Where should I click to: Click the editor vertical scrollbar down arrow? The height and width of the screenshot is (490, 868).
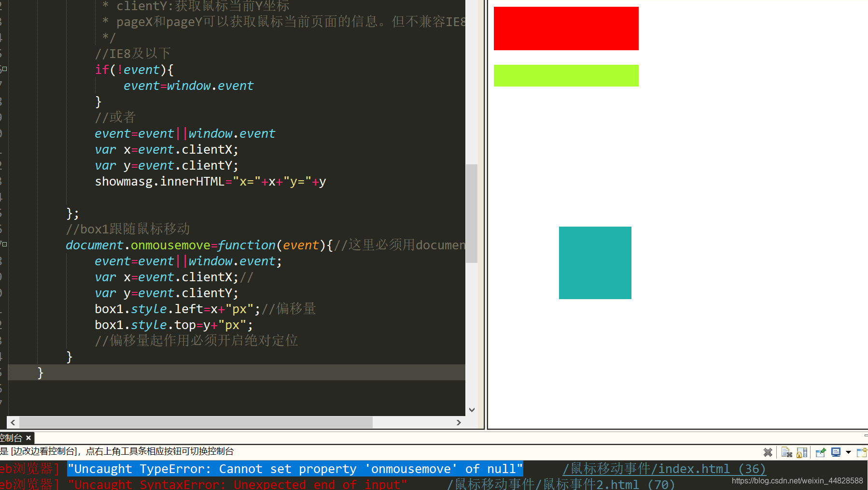472,410
